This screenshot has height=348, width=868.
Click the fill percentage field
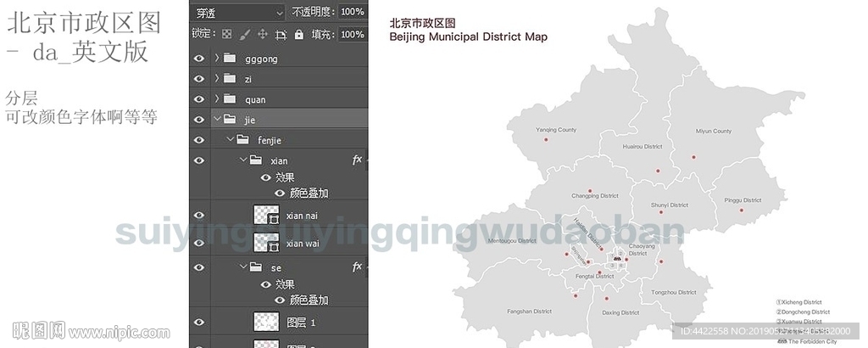(351, 35)
